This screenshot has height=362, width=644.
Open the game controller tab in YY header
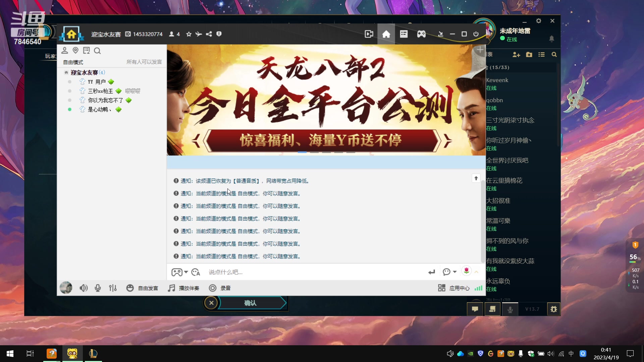(x=421, y=34)
